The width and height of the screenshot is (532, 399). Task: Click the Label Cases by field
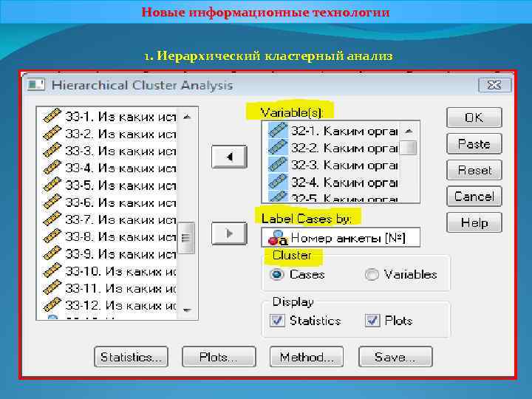coord(341,237)
